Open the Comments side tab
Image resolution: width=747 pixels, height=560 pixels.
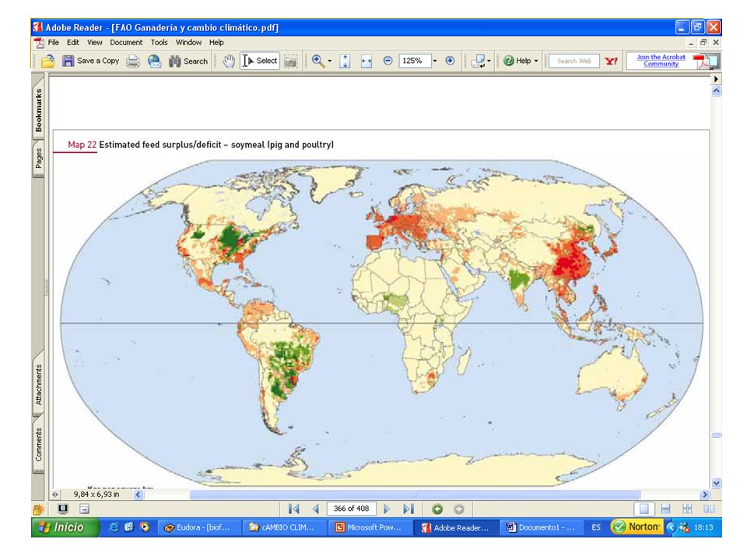[x=39, y=444]
